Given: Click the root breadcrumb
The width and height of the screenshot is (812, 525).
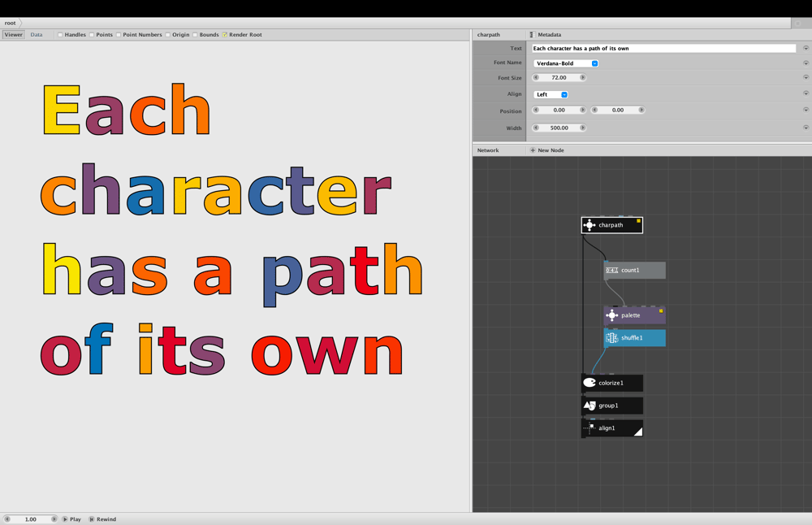Looking at the screenshot, I should (11, 23).
